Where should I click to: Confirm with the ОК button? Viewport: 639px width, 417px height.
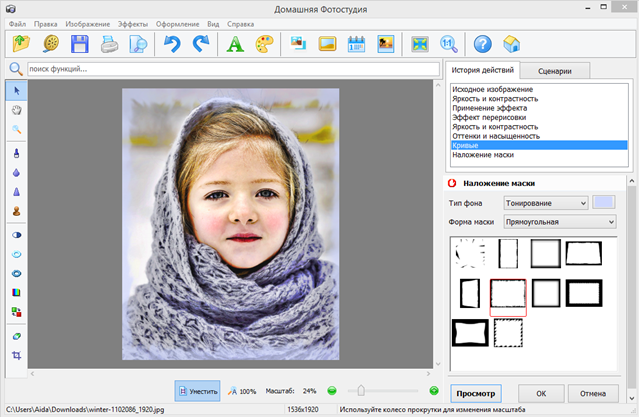(541, 393)
